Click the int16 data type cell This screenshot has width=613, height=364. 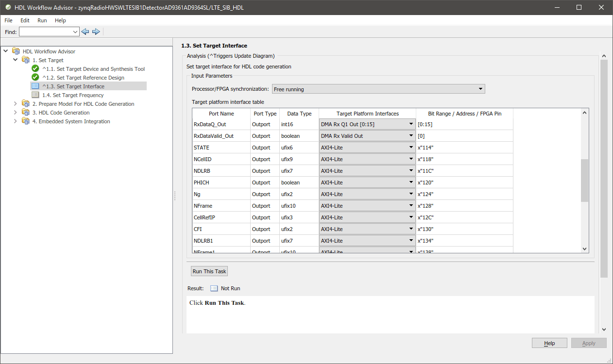click(299, 124)
